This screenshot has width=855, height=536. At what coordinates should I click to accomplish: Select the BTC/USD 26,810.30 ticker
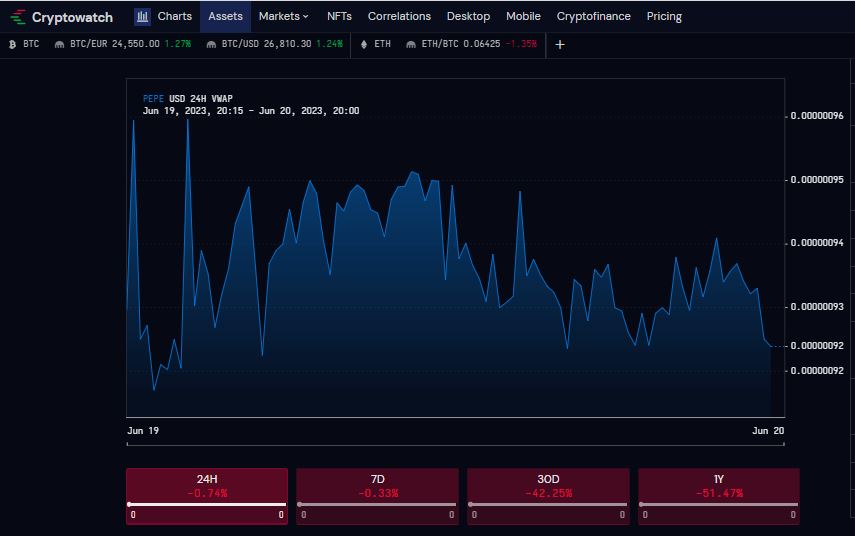(274, 44)
